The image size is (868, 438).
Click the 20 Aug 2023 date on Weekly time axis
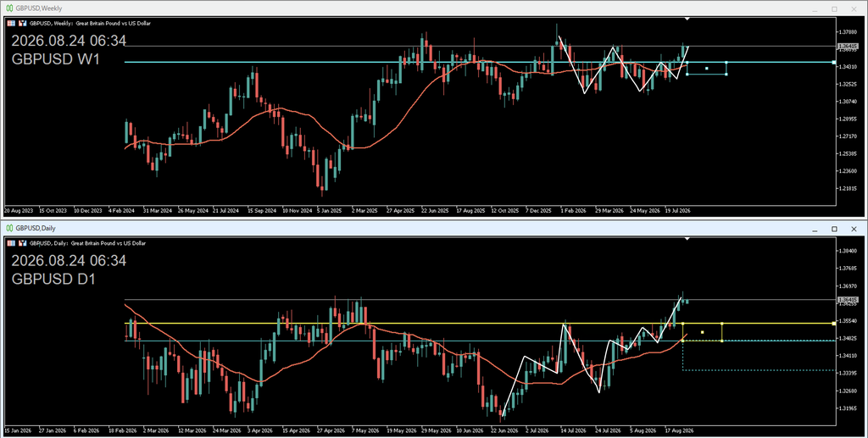click(x=19, y=211)
